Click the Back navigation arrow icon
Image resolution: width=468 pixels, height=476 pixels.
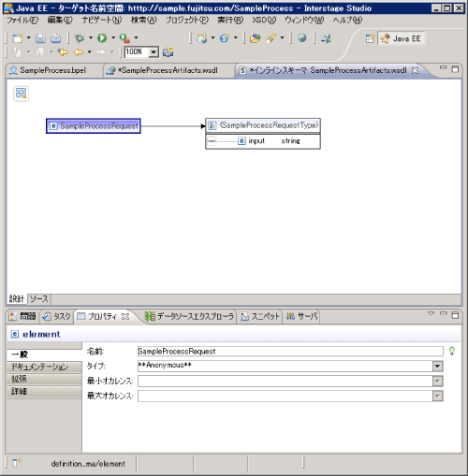coord(79,52)
